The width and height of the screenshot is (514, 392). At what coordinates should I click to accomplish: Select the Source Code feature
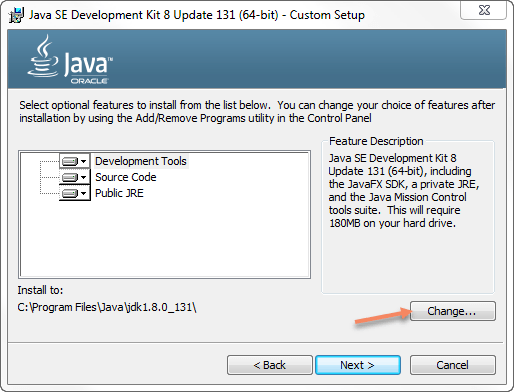pyautogui.click(x=126, y=177)
